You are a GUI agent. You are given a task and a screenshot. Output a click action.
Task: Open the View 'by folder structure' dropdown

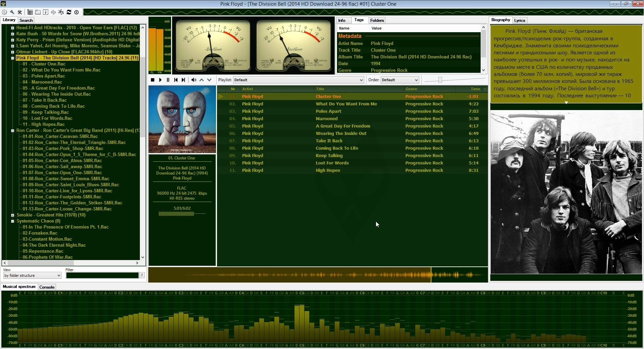[x=32, y=276]
